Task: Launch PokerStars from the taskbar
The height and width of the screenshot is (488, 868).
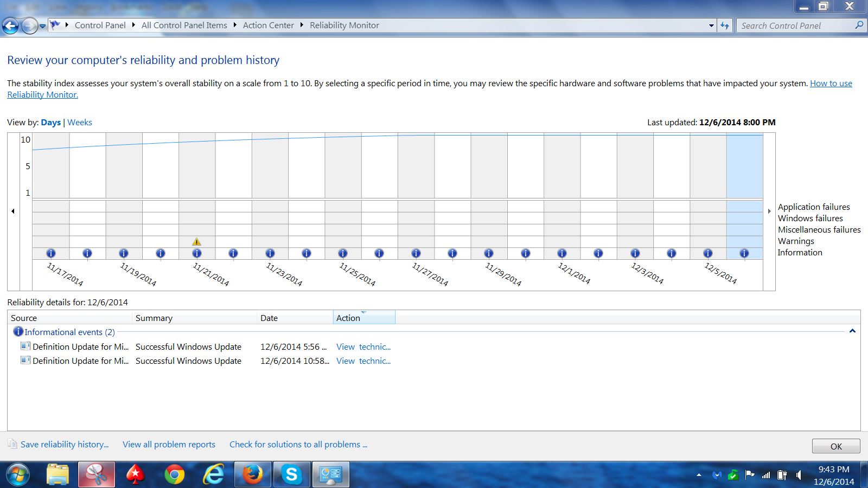Action: (135, 475)
